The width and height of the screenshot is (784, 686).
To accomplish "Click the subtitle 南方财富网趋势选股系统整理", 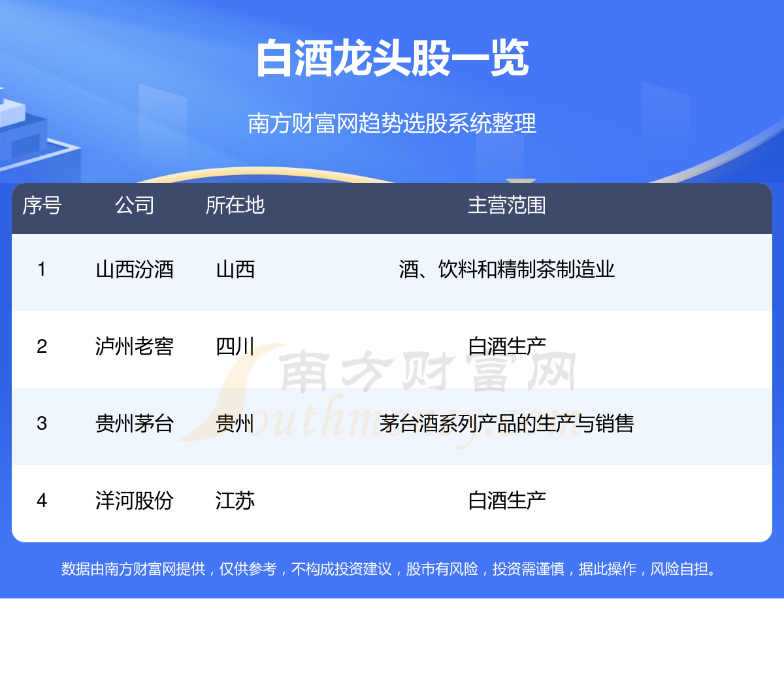I will point(392,123).
